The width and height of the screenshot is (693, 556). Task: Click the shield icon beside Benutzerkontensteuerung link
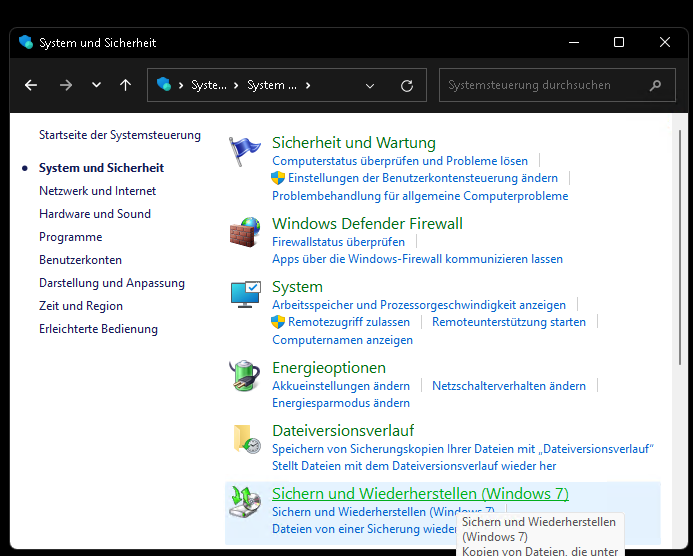[x=278, y=178]
